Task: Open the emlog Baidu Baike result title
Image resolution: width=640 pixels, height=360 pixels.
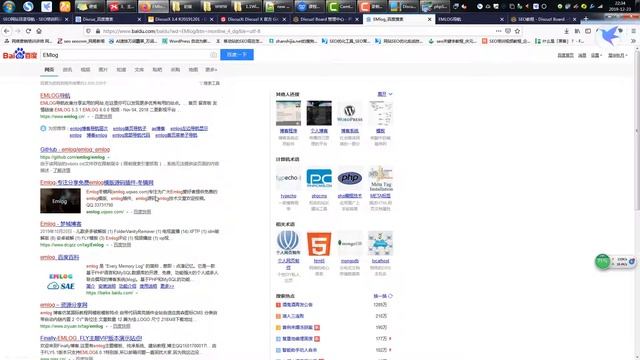Action: (60, 258)
